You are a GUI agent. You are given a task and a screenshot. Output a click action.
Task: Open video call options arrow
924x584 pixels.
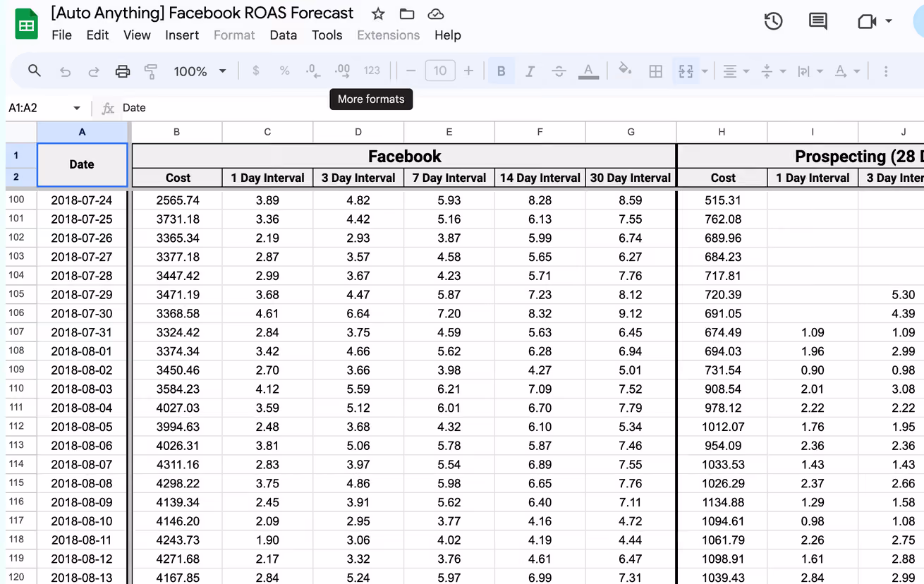coord(889,21)
